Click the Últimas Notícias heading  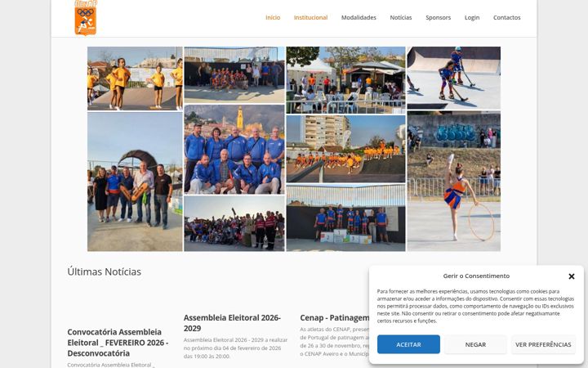(105, 272)
